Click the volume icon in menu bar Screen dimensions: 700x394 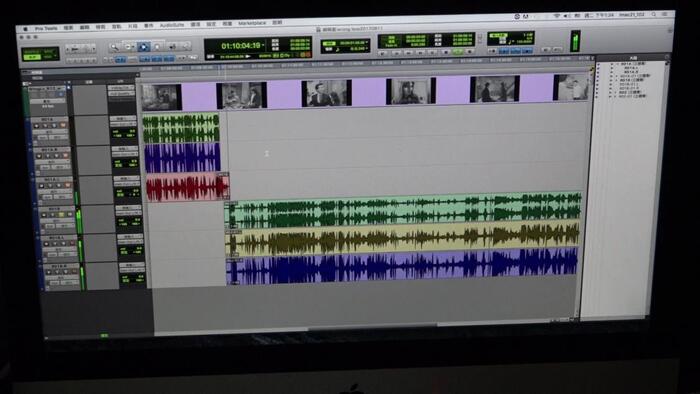click(567, 16)
